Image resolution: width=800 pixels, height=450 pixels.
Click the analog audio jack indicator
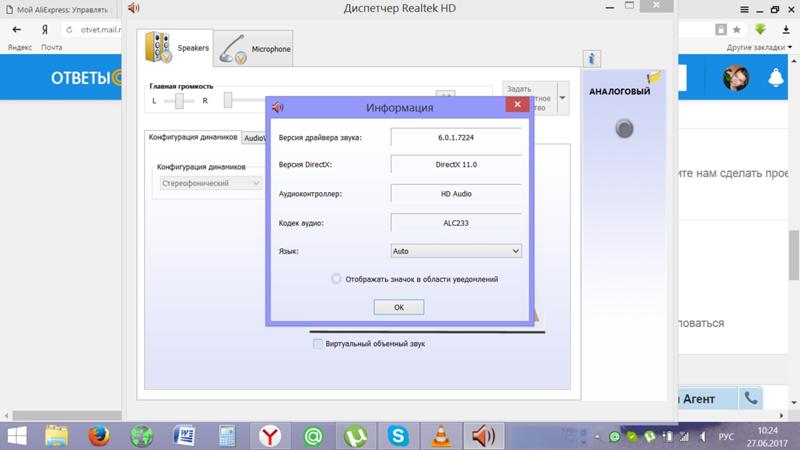pos(625,128)
